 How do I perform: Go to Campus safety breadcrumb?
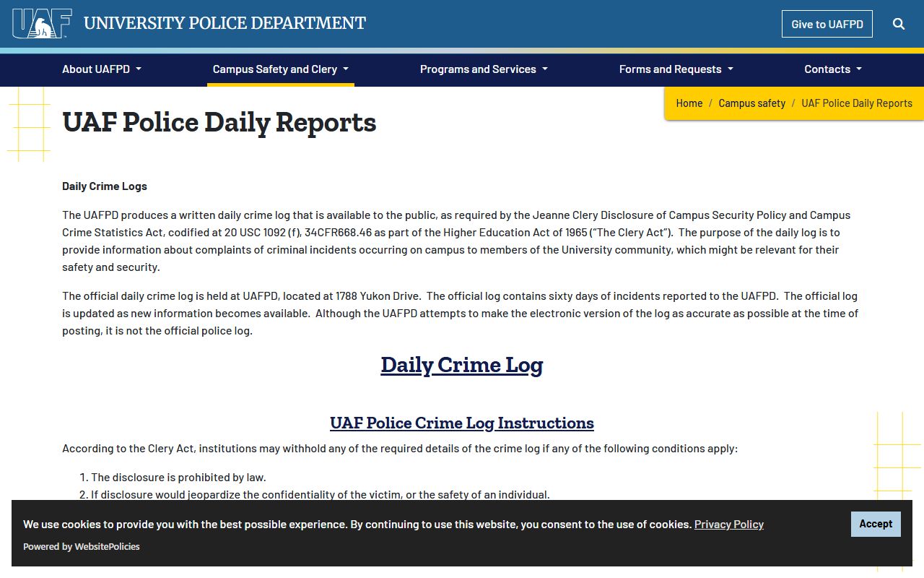(751, 103)
